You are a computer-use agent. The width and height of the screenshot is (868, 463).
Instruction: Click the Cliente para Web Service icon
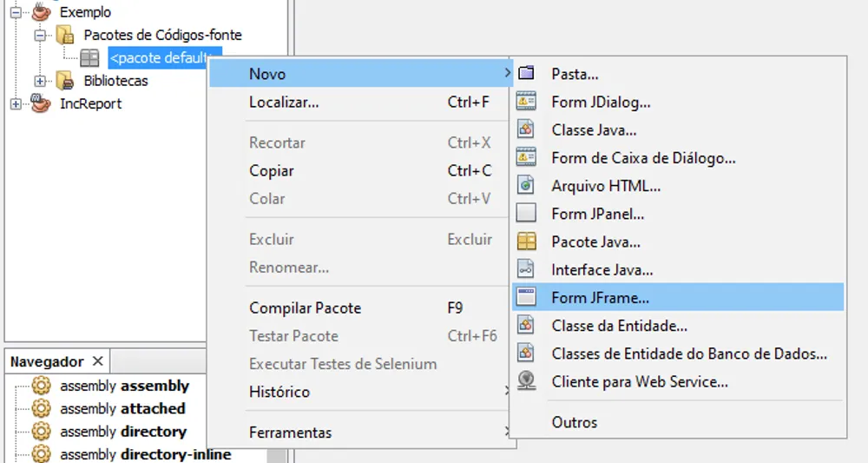526,381
